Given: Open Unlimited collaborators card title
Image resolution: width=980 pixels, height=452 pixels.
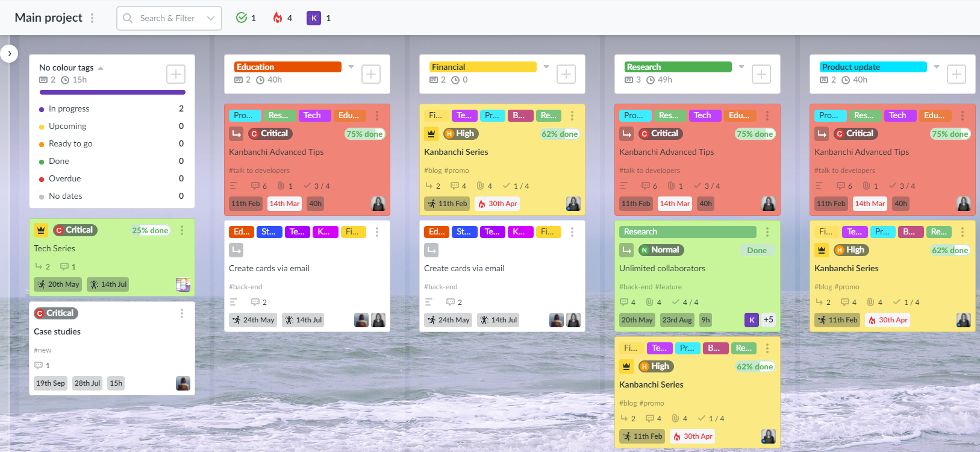Looking at the screenshot, I should pos(662,268).
